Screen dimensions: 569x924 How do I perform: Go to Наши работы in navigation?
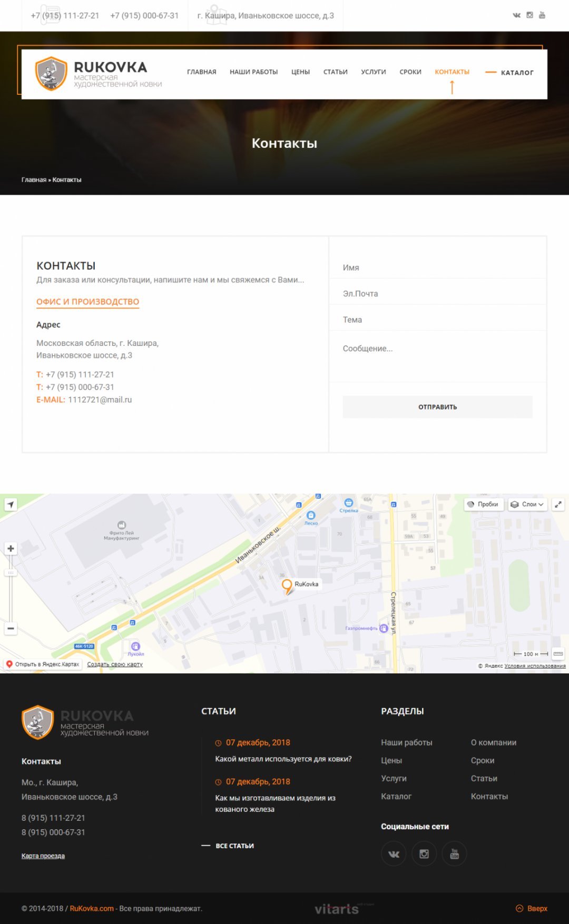253,72
